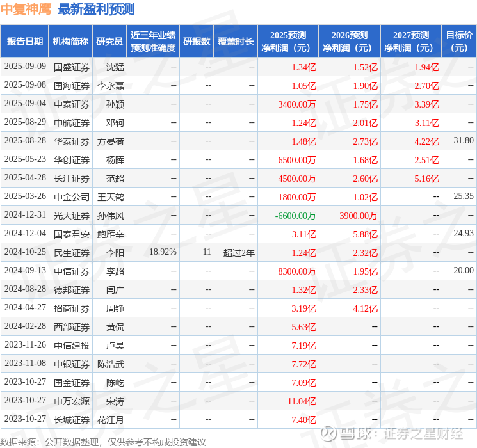Click the 招商证券 institution cell
The height and width of the screenshot is (448, 477).
click(x=72, y=308)
